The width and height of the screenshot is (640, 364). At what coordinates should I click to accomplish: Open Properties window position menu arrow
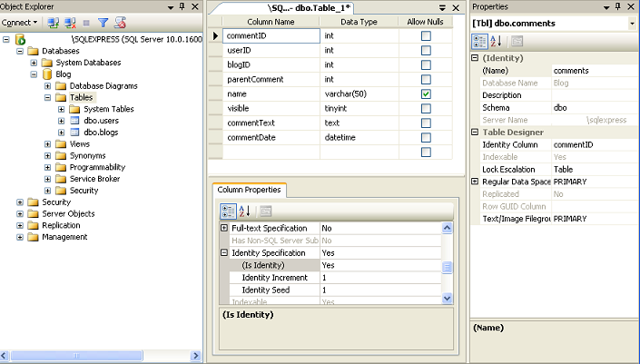coord(606,7)
